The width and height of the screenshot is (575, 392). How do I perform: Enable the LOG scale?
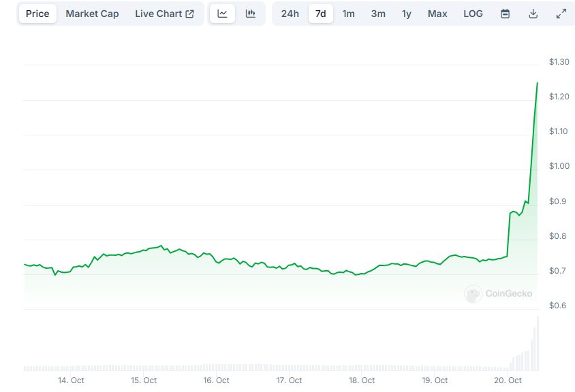pyautogui.click(x=473, y=13)
